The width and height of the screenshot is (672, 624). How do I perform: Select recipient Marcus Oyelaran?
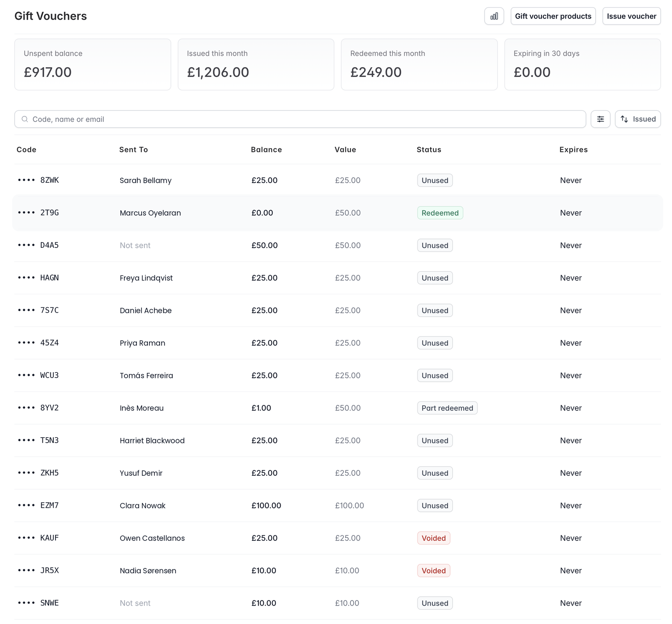tap(150, 213)
